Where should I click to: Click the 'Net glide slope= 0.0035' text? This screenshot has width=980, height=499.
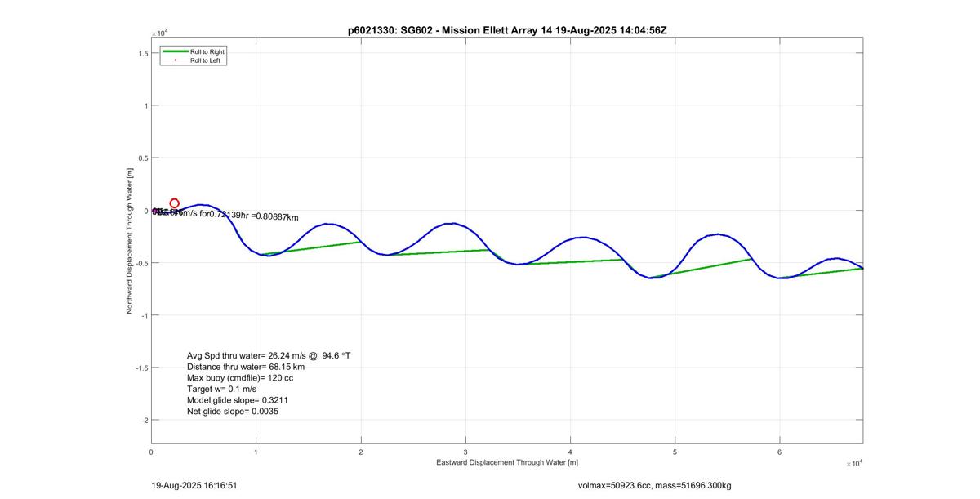(233, 412)
